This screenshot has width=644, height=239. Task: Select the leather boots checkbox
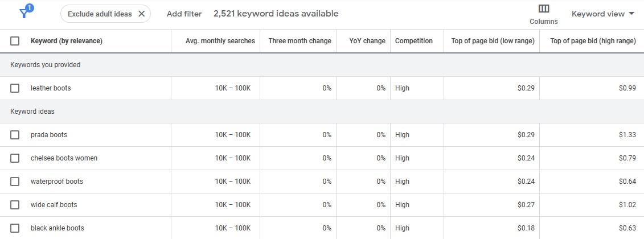[15, 88]
